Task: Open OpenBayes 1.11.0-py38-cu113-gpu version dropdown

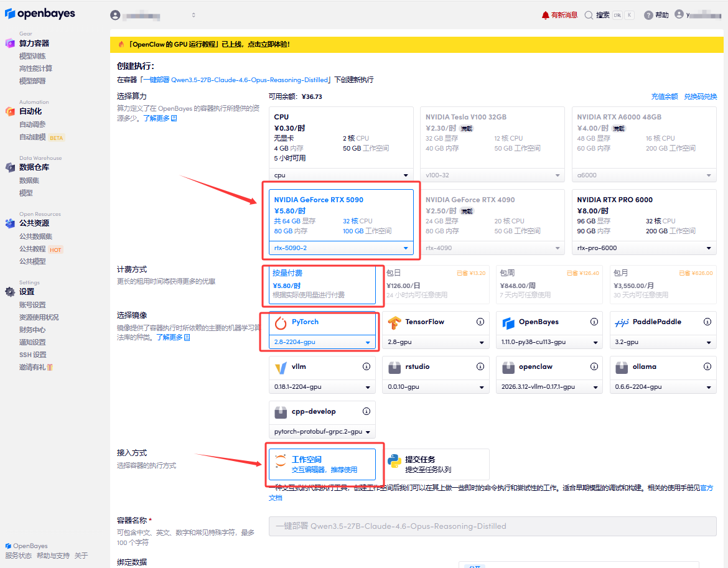Action: pos(549,342)
